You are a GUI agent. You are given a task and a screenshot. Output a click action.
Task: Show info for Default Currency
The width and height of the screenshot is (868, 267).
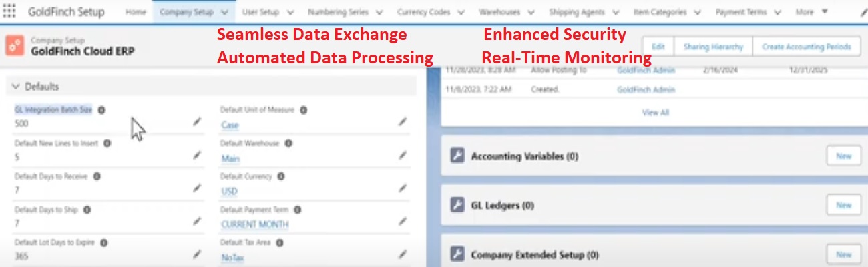coord(281,176)
